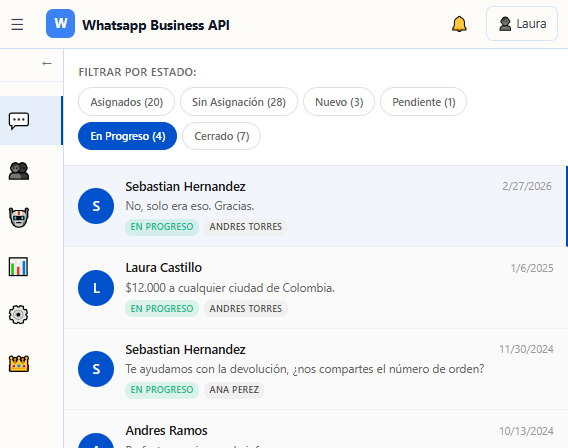Viewport: 568px width, 448px height.
Task: Open the crown admin sidebar icon
Action: [19, 364]
